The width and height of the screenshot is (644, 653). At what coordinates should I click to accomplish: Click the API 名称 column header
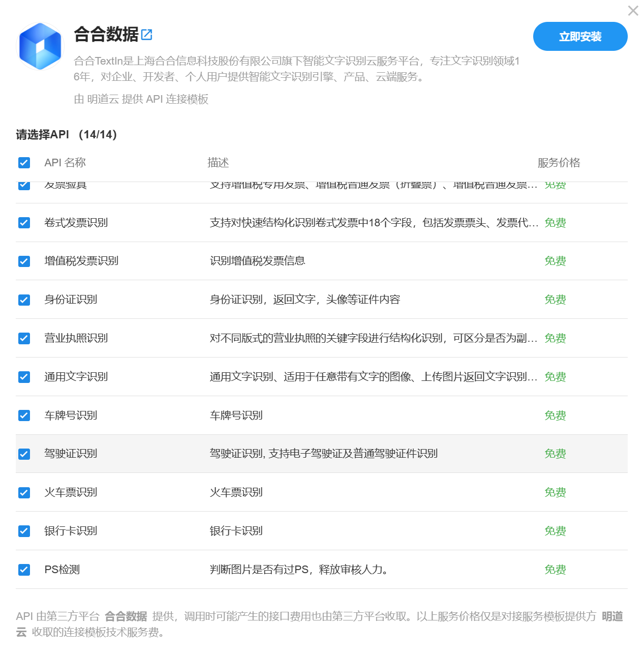[65, 163]
